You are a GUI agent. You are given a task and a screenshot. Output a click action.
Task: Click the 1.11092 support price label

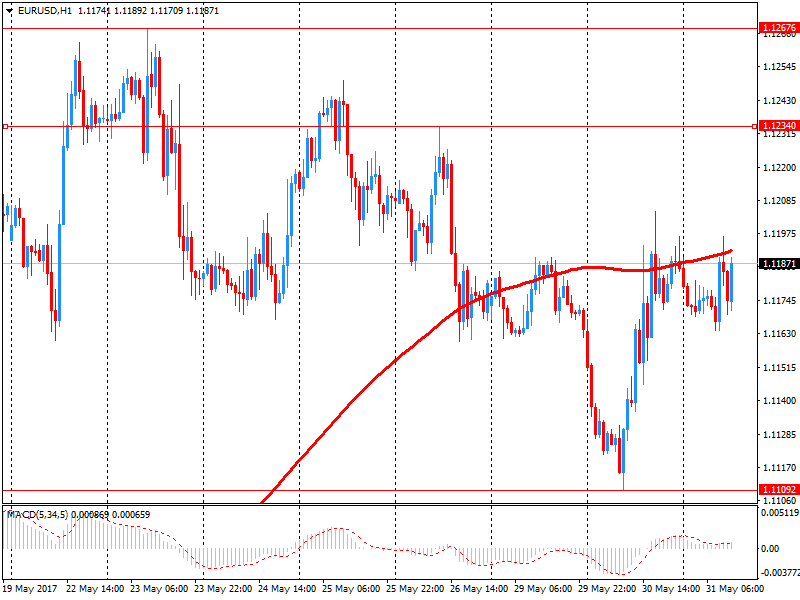tap(779, 490)
